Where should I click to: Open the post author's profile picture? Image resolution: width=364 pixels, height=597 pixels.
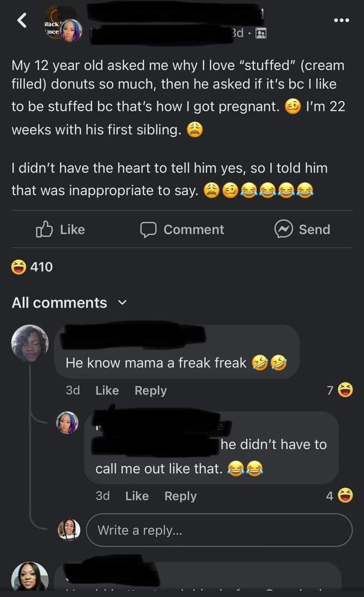click(70, 30)
